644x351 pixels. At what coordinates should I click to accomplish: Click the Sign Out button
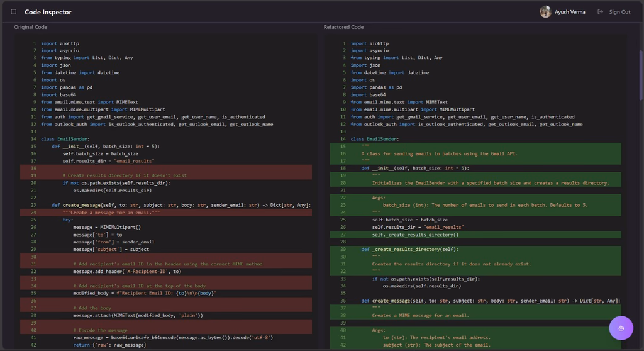click(614, 12)
